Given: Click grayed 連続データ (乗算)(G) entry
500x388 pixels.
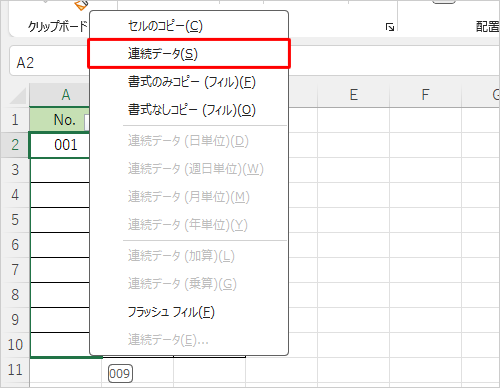Looking at the screenshot, I should tap(189, 284).
